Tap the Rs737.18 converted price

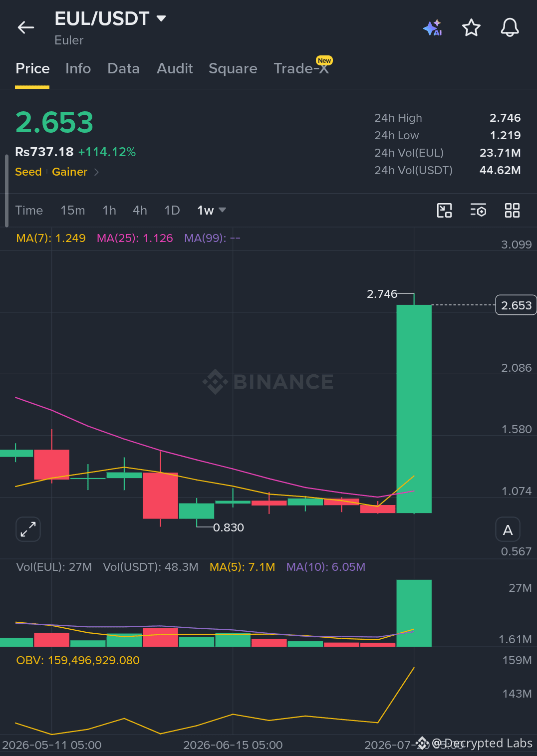[44, 152]
